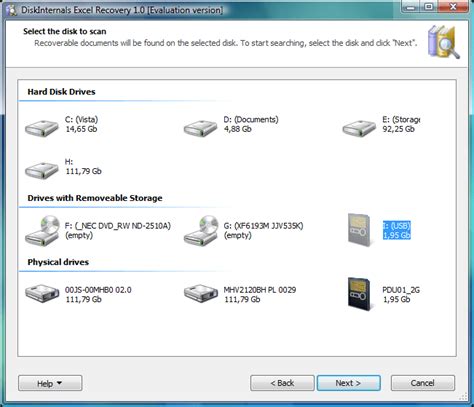This screenshot has height=407, width=474.
Task: Click the "MHV2120BH PL 0029" label
Action: [260, 290]
